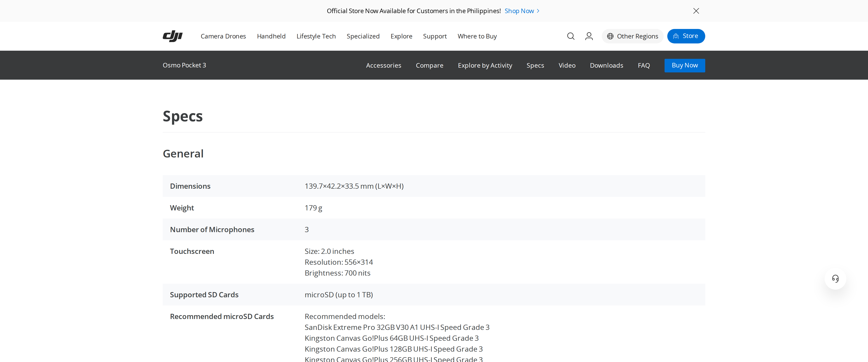Viewport: 868px width, 362px height.
Task: Select the SanDisk Extreme Pro 32GB line
Action: point(397,327)
